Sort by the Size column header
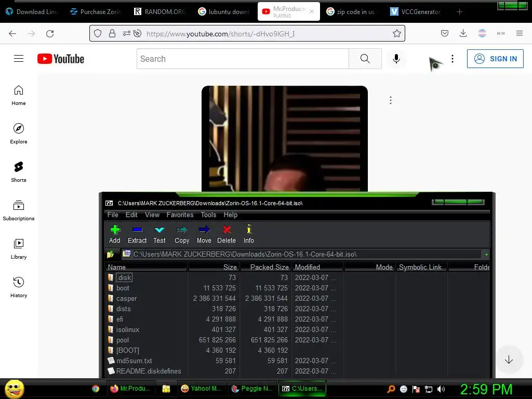 pos(214,267)
